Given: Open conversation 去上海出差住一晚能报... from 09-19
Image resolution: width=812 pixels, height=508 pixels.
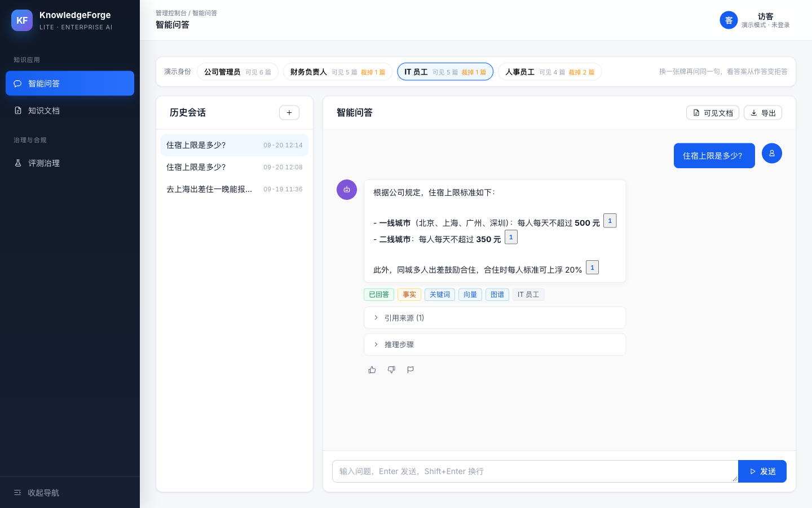Looking at the screenshot, I should (235, 189).
